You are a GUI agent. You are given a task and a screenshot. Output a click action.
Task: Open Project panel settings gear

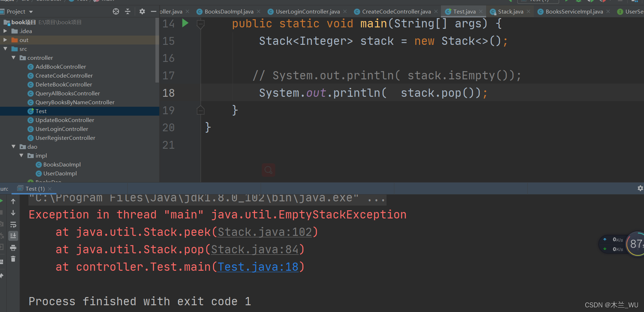coord(142,11)
